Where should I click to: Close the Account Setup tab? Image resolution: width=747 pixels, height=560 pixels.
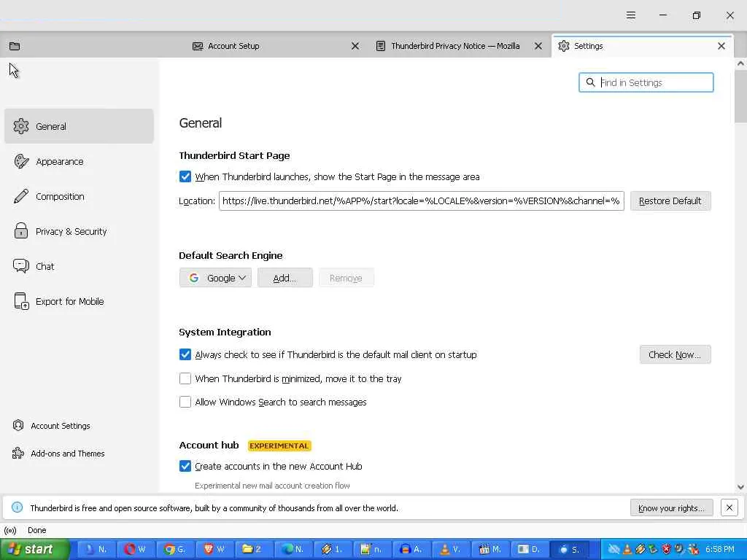point(355,46)
